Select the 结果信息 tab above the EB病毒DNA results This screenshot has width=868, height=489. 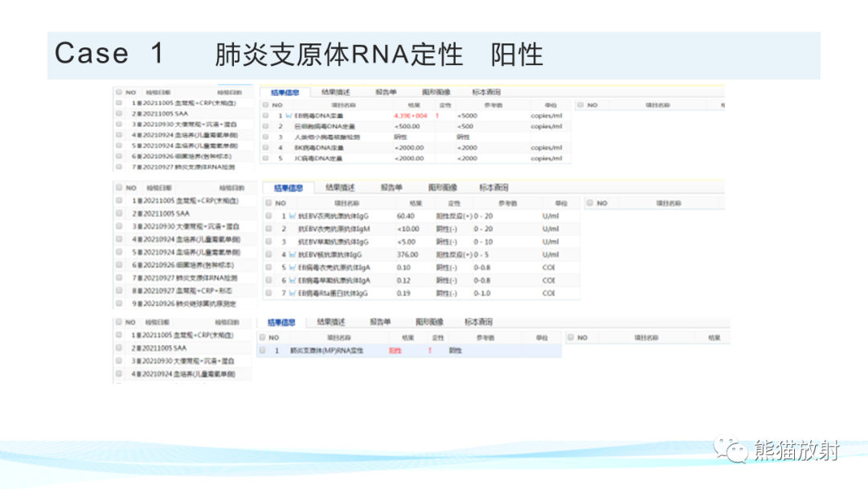[285, 92]
